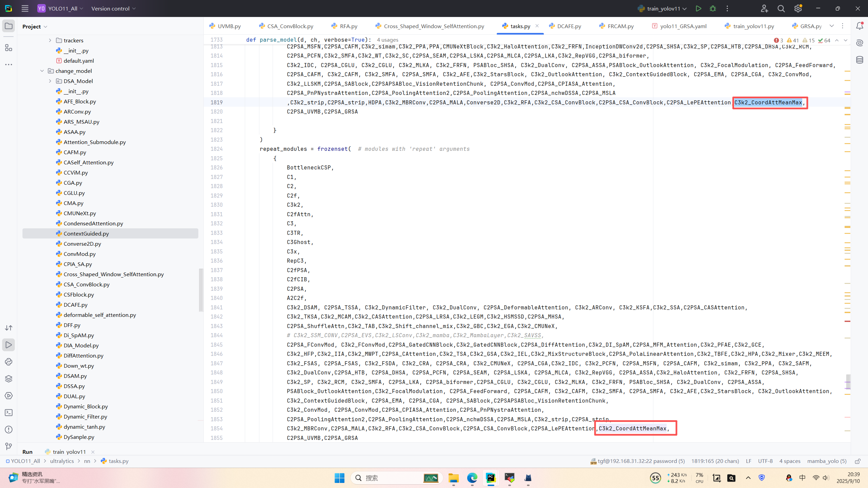The width and height of the screenshot is (868, 488).
Task: Open the Database tool window icon
Action: (860, 60)
